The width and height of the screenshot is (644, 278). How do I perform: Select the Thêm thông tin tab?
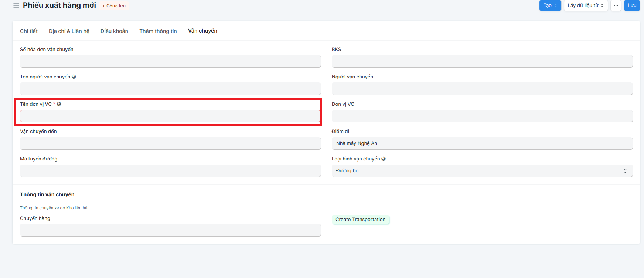158,31
